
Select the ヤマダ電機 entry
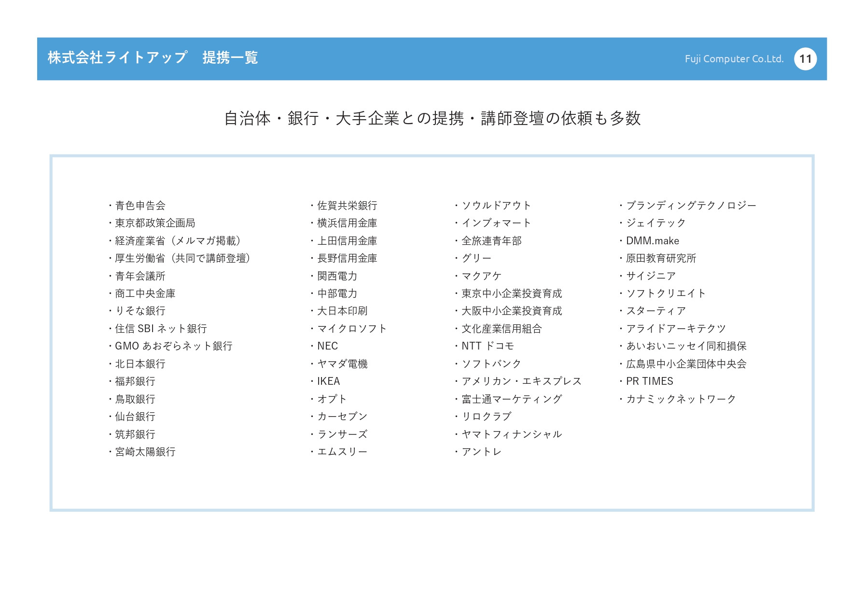click(339, 364)
